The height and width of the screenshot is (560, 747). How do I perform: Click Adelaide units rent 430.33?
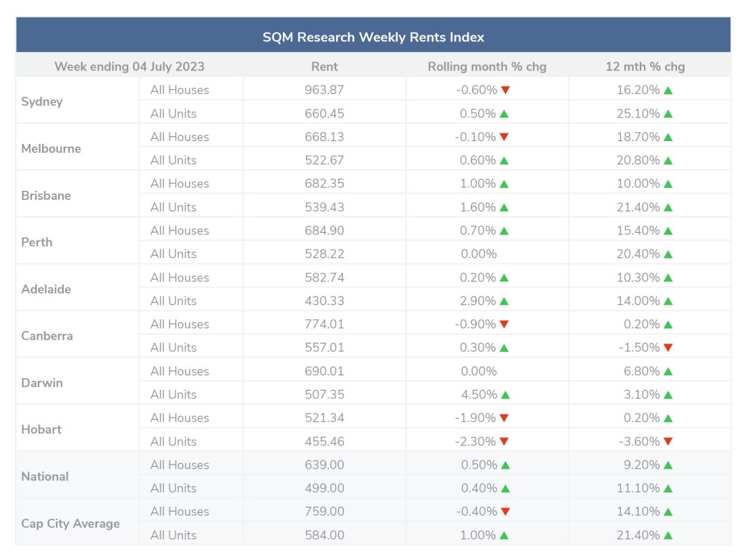(324, 301)
